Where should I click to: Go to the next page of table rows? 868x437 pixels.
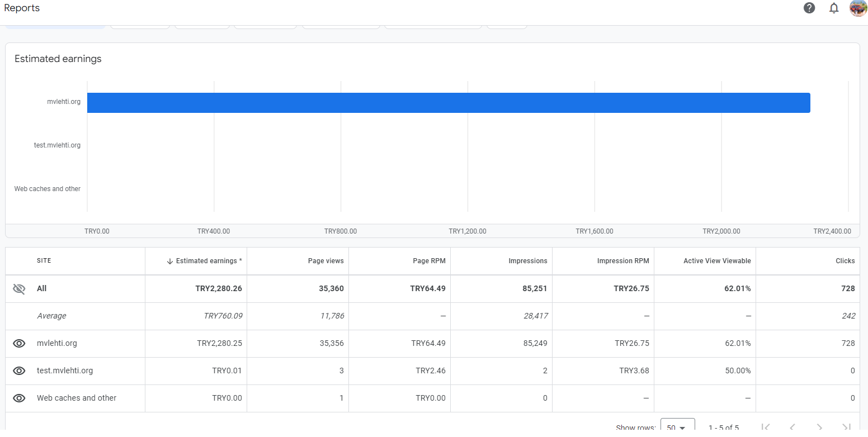click(819, 427)
